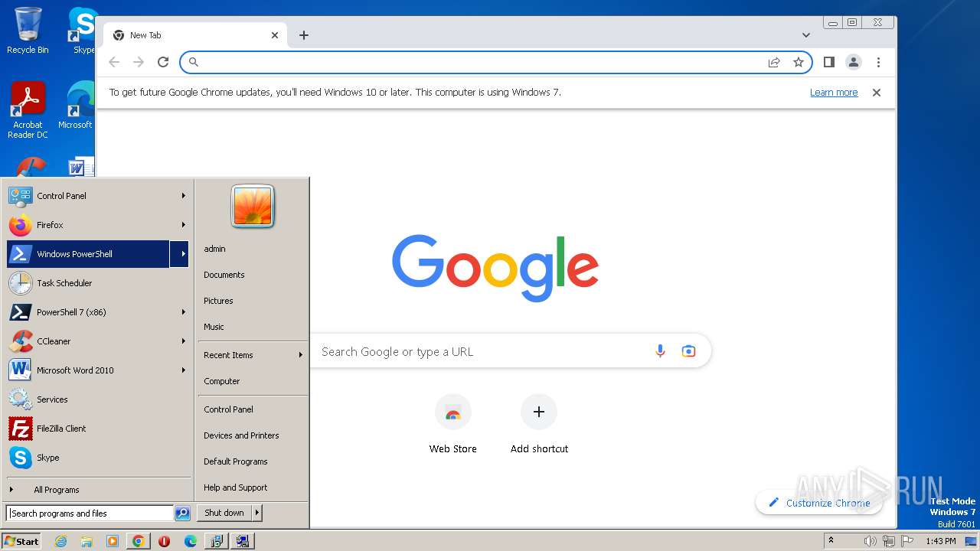Open Windows Media Player taskbar icon
980x551 pixels.
[113, 541]
